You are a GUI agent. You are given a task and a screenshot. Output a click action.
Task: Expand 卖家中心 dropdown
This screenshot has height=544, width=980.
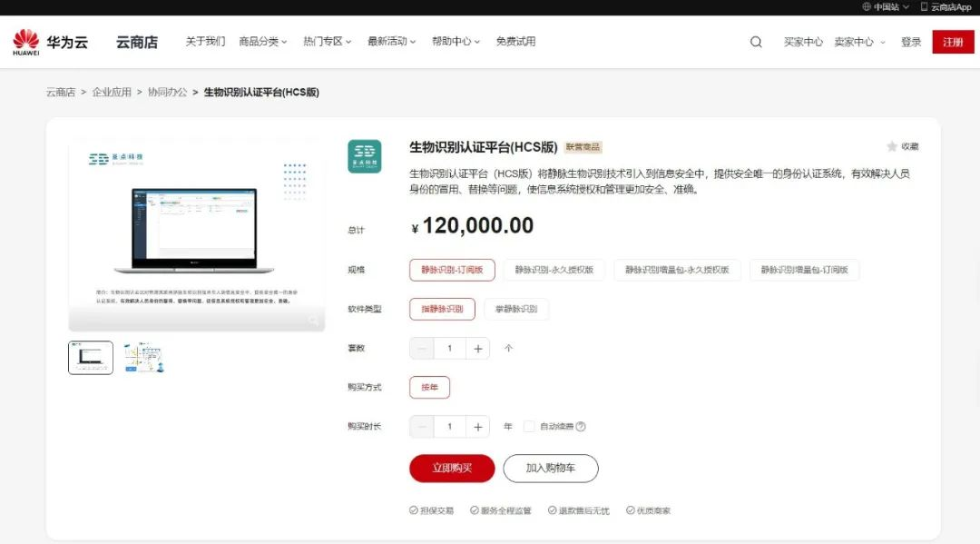[x=859, y=42]
